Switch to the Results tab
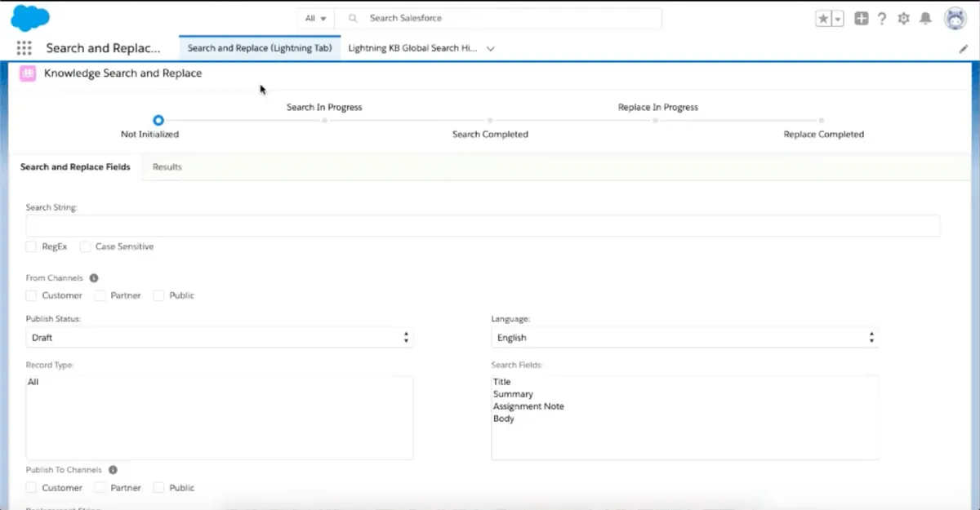Image resolution: width=980 pixels, height=510 pixels. pos(167,166)
